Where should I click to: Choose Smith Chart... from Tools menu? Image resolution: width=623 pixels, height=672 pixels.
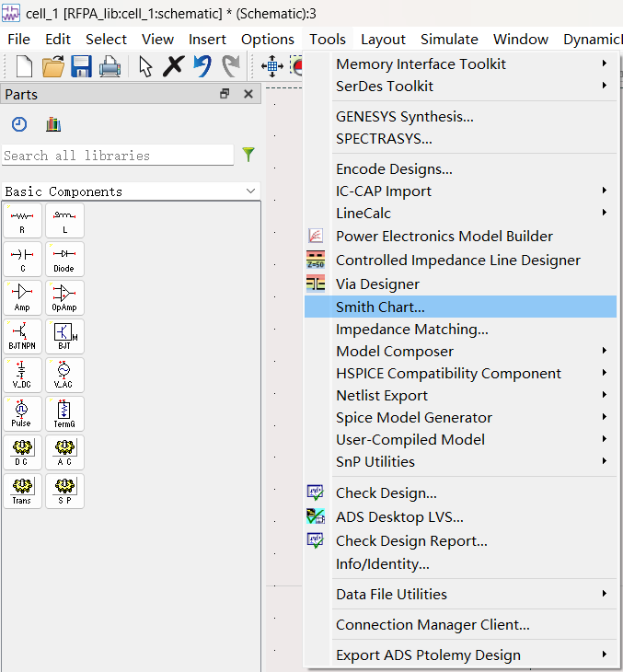[x=461, y=307]
